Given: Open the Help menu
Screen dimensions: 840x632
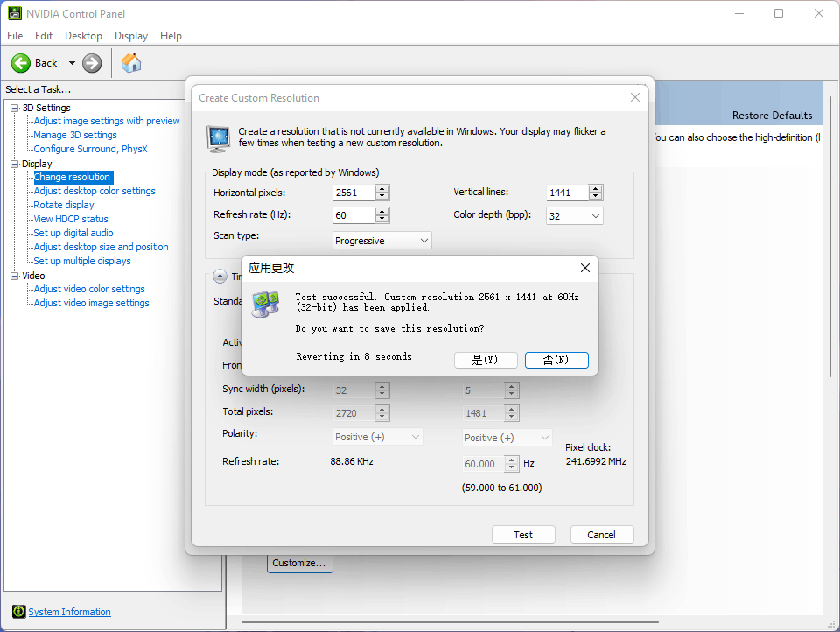Looking at the screenshot, I should (x=171, y=35).
